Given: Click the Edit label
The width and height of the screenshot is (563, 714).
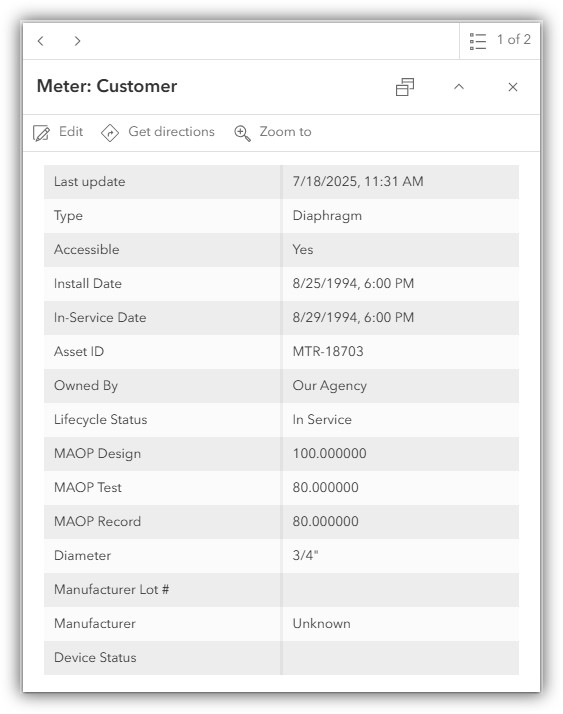Looking at the screenshot, I should click(x=71, y=132).
